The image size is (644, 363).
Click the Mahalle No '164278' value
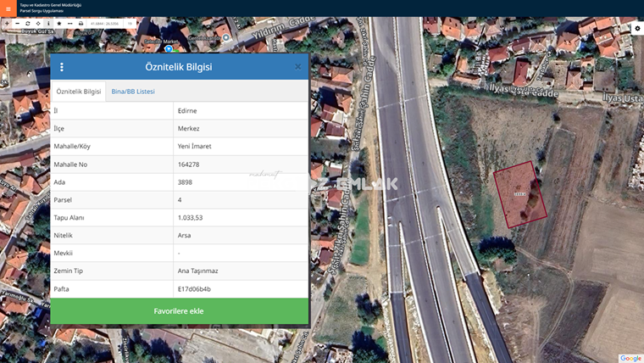(188, 164)
